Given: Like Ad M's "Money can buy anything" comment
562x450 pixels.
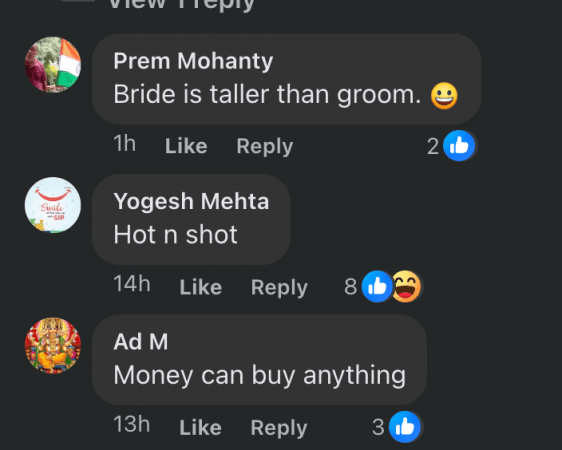Looking at the screenshot, I should click(200, 427).
